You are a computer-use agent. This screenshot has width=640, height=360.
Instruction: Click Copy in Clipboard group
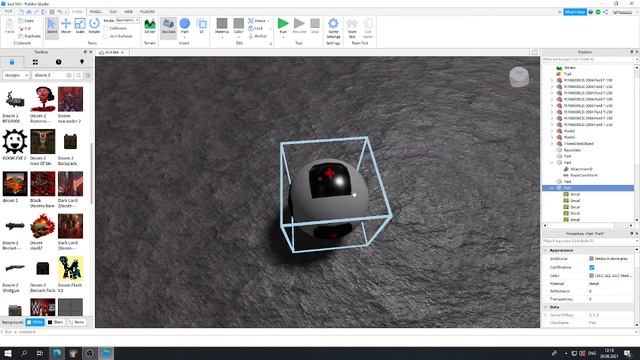26,20
